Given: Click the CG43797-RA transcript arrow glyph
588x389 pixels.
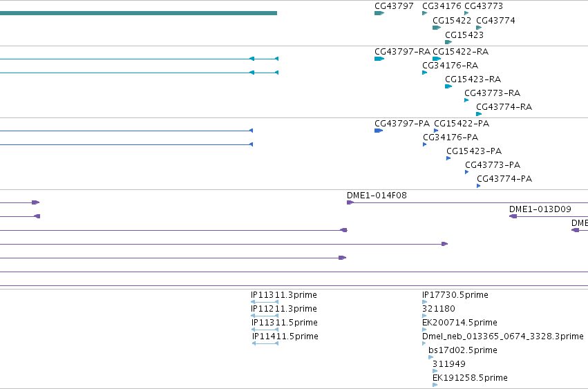Looking at the screenshot, I should pos(379,59).
